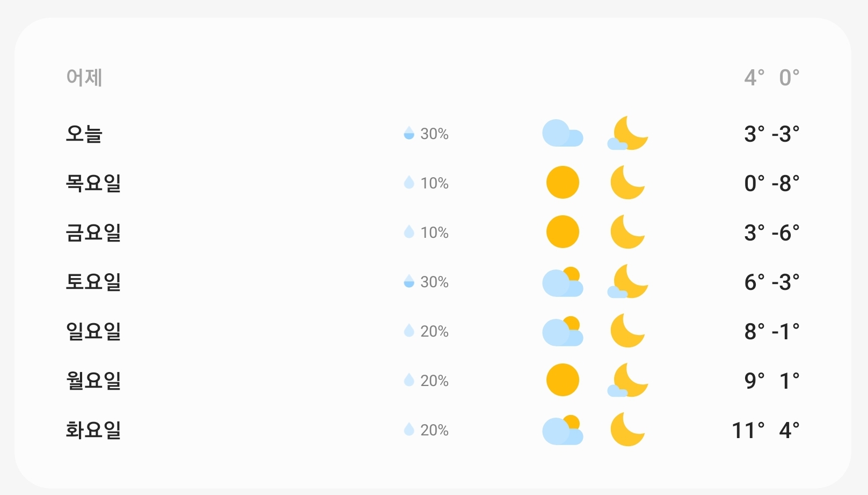Open 금요일 forecast day label
Image resolution: width=868 pixels, height=495 pixels.
(93, 232)
